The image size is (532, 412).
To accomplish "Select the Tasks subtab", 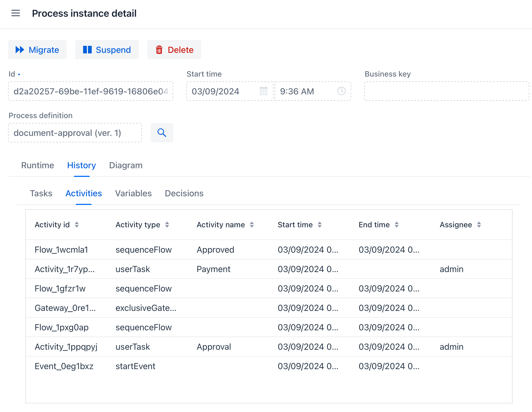I will click(x=41, y=193).
